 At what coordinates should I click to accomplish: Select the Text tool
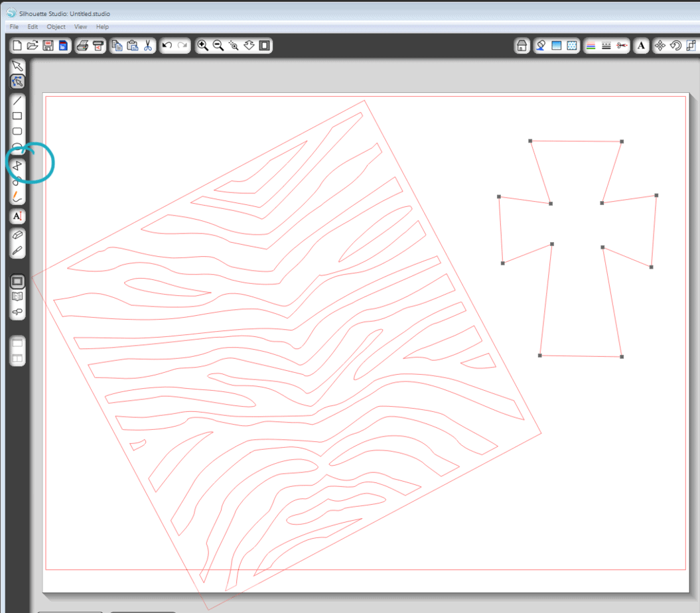[18, 216]
